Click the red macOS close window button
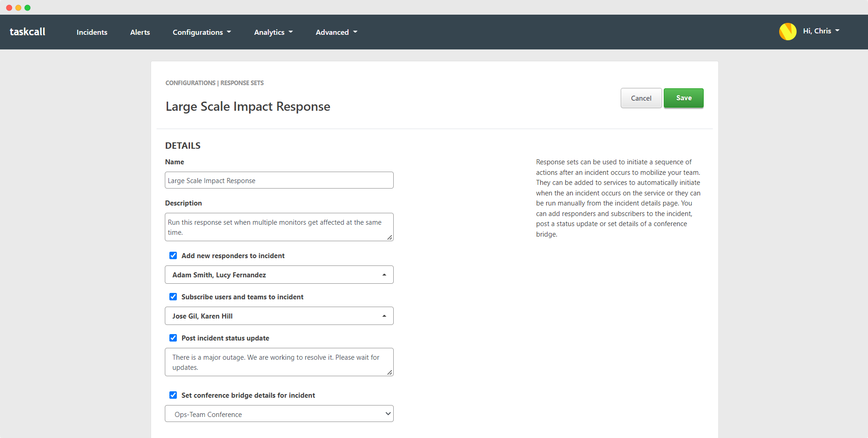868x438 pixels. pos(9,8)
